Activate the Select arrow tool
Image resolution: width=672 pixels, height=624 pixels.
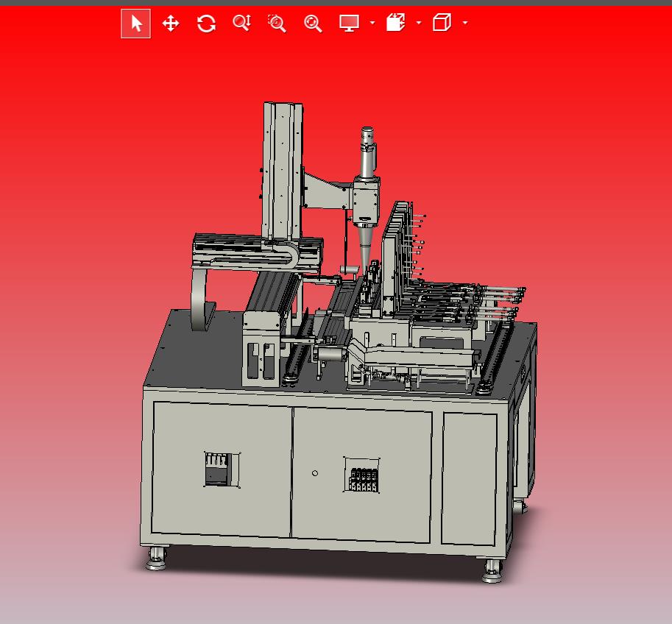136,23
